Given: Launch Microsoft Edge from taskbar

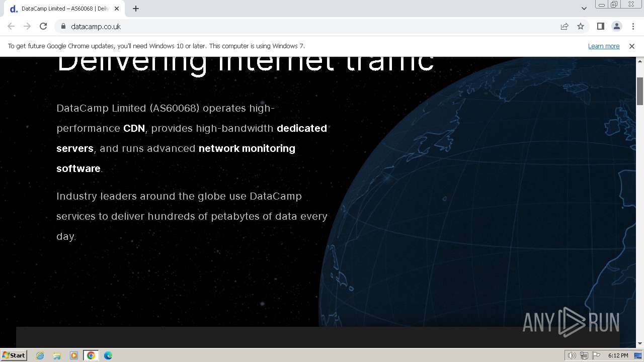Looking at the screenshot, I should tap(108, 355).
